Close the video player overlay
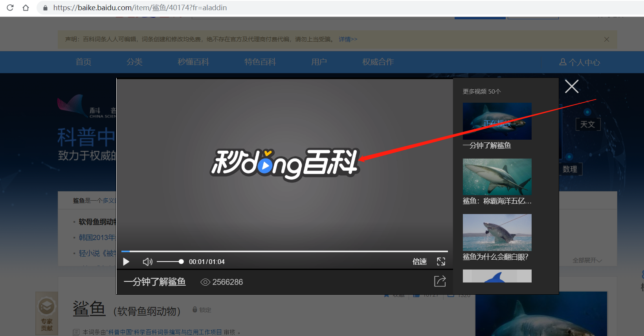The height and width of the screenshot is (336, 644). pos(572,86)
